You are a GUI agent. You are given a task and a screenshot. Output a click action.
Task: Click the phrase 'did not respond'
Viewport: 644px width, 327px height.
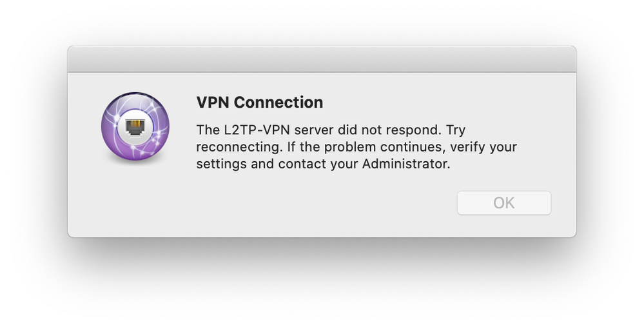click(x=382, y=130)
